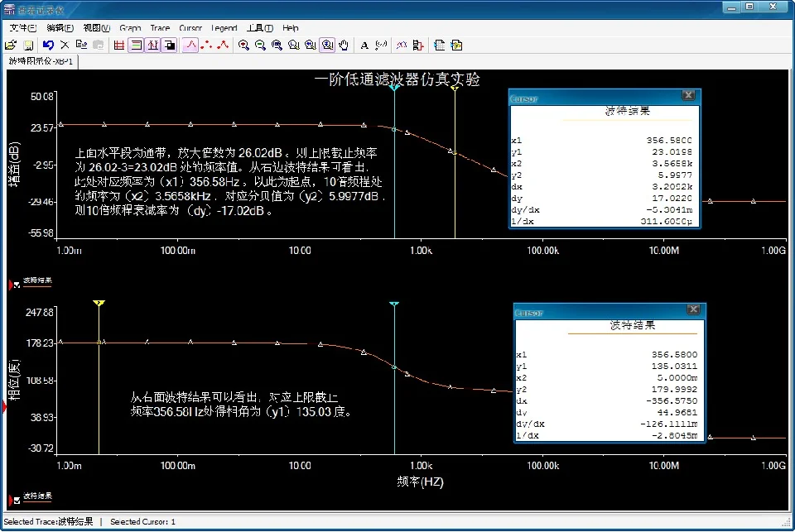Click the x1 value 356.5800 in upper Cursor window
The image size is (795, 532).
click(x=669, y=141)
